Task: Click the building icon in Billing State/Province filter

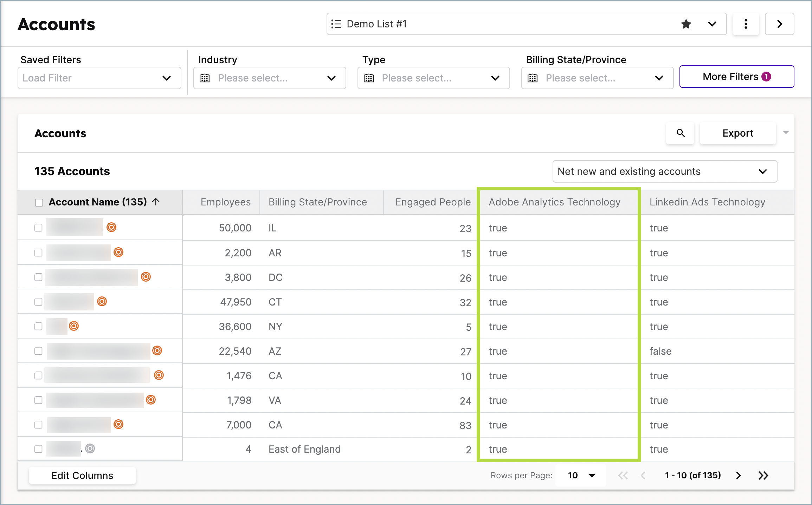Action: coord(533,78)
